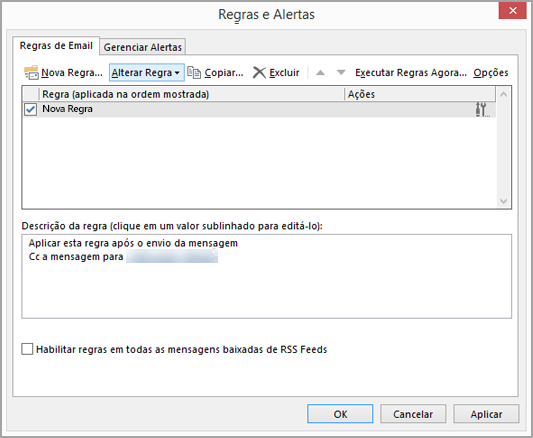Click the Copiar... label
The width and height of the screenshot is (533, 438).
[x=224, y=73]
